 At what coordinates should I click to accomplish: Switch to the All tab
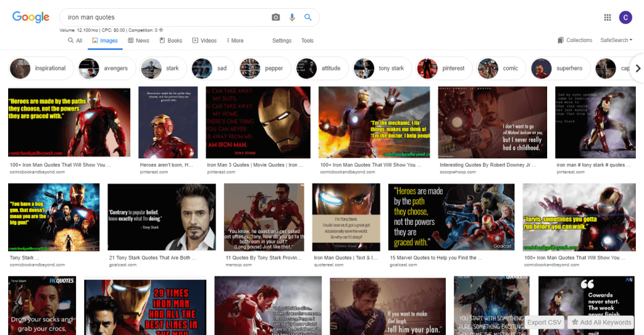tap(75, 41)
